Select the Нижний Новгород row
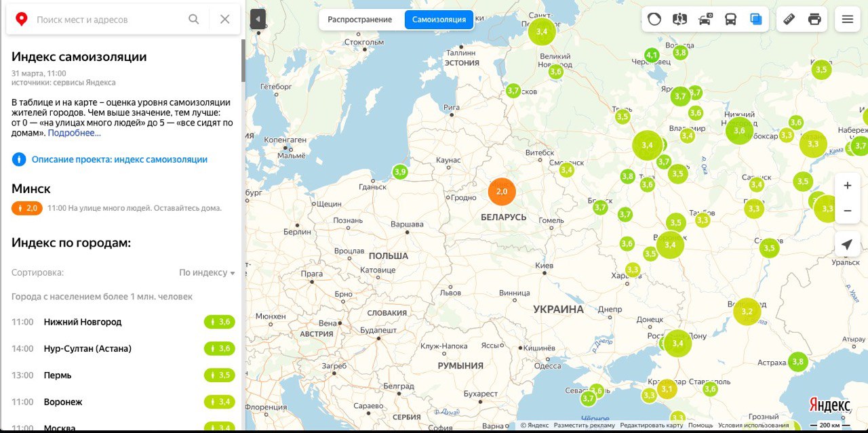868x433 pixels. pyautogui.click(x=123, y=322)
